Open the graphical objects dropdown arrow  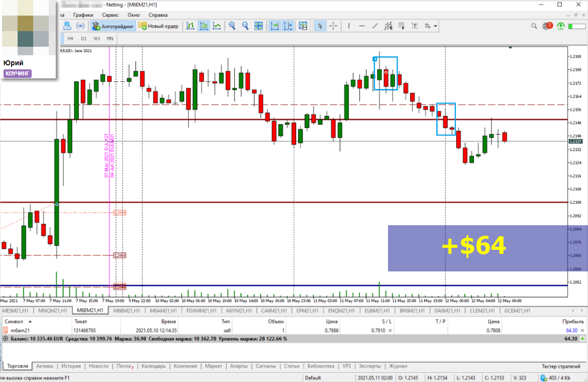point(435,26)
